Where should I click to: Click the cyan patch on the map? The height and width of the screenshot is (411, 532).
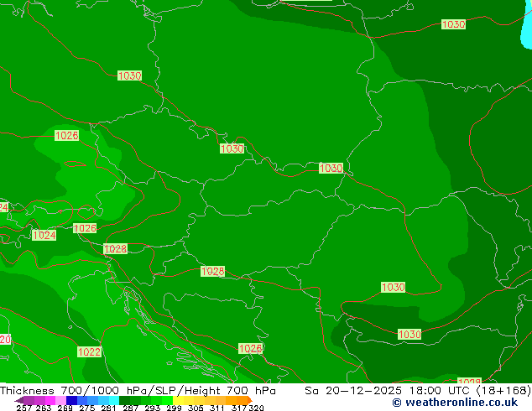click(x=527, y=25)
